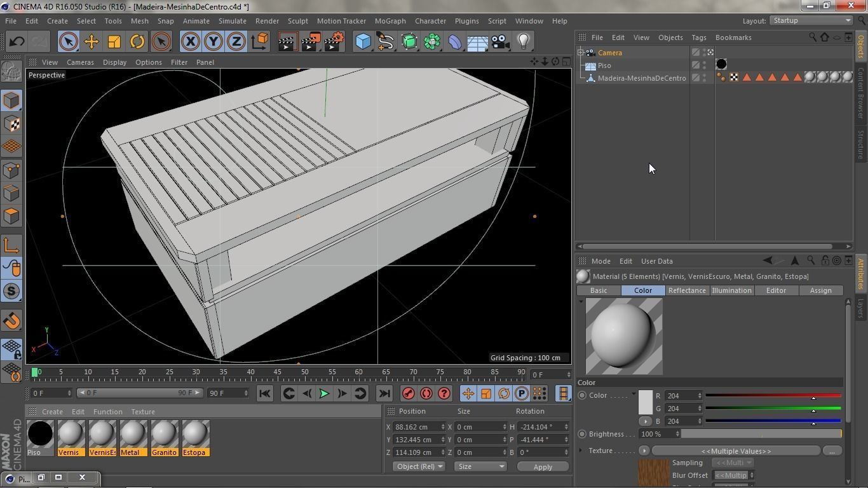Collapse material preview triangle
The image size is (868, 488).
[x=580, y=301]
